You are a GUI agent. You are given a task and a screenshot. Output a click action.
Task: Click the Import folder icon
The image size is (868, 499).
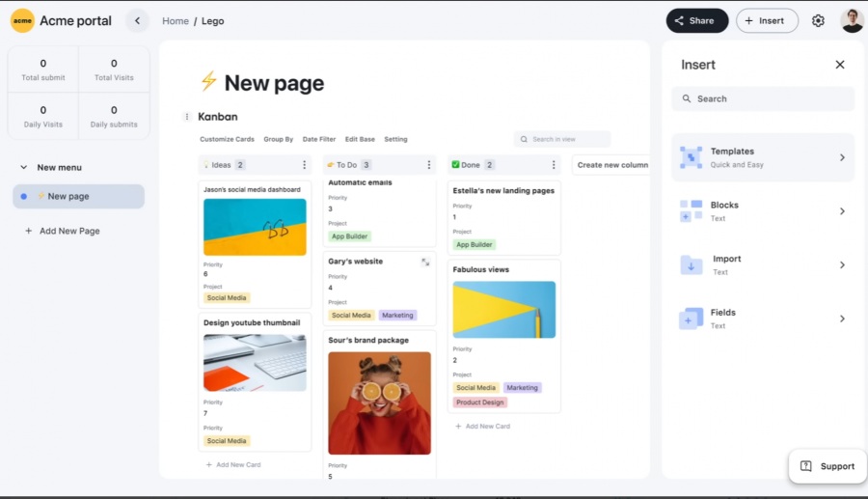(691, 264)
